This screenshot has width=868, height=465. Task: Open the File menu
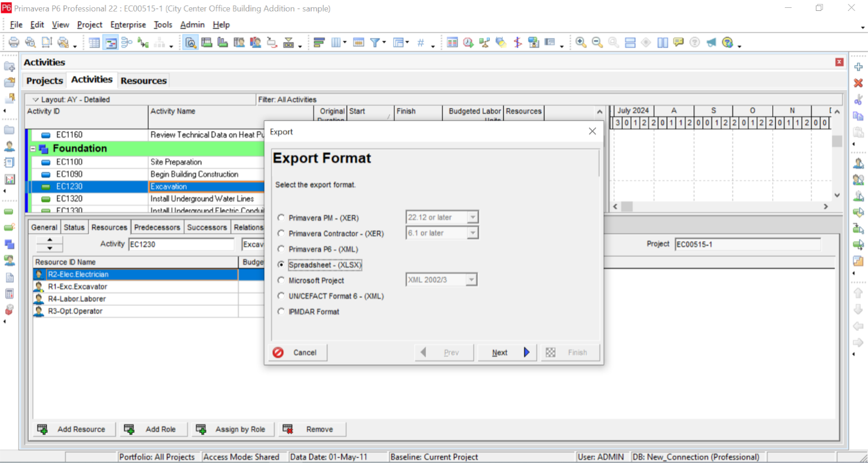(16, 25)
